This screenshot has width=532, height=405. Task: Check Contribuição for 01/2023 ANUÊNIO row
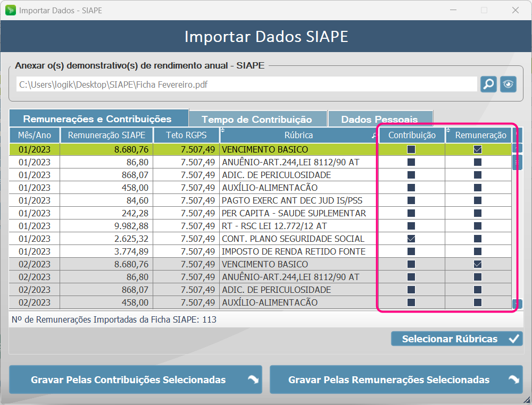pyautogui.click(x=411, y=162)
